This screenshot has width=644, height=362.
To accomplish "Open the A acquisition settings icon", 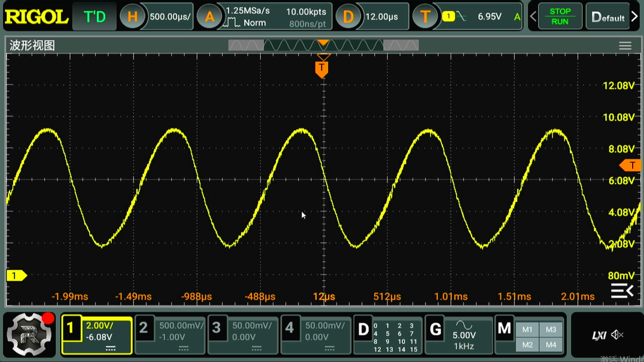I will [209, 16].
